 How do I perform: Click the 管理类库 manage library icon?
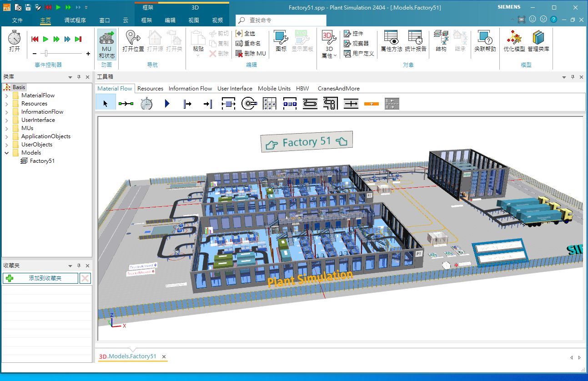pyautogui.click(x=538, y=41)
